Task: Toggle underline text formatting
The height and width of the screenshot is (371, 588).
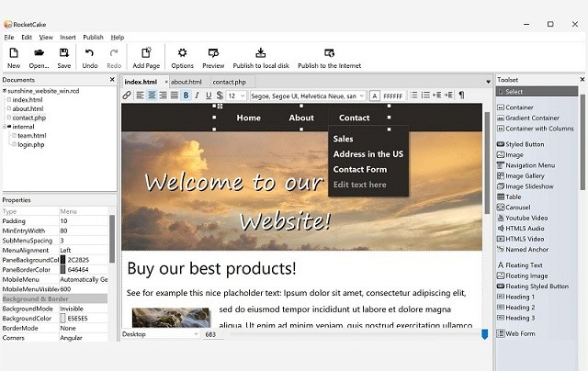Action: [x=208, y=96]
